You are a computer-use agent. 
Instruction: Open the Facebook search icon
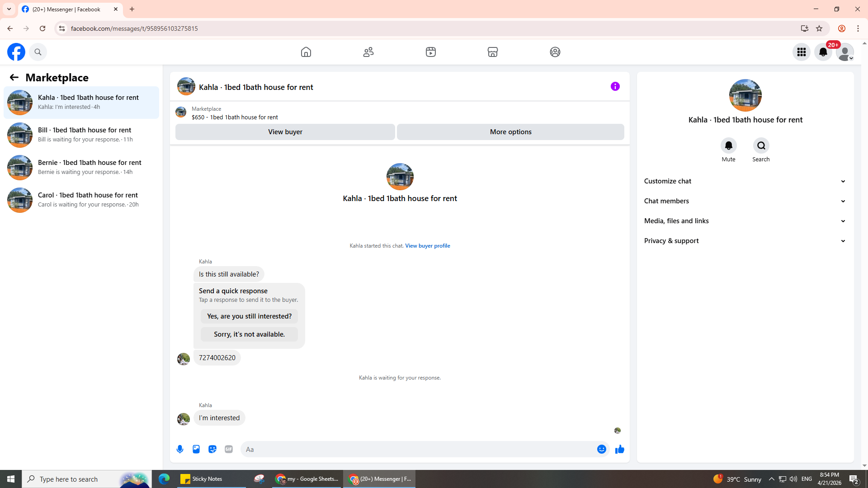38,52
